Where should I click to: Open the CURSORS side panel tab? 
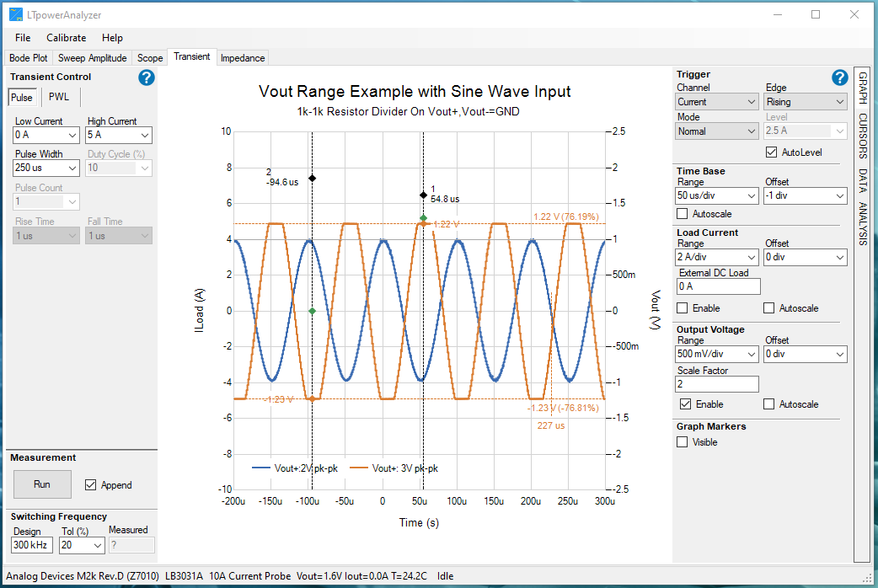tap(862, 136)
